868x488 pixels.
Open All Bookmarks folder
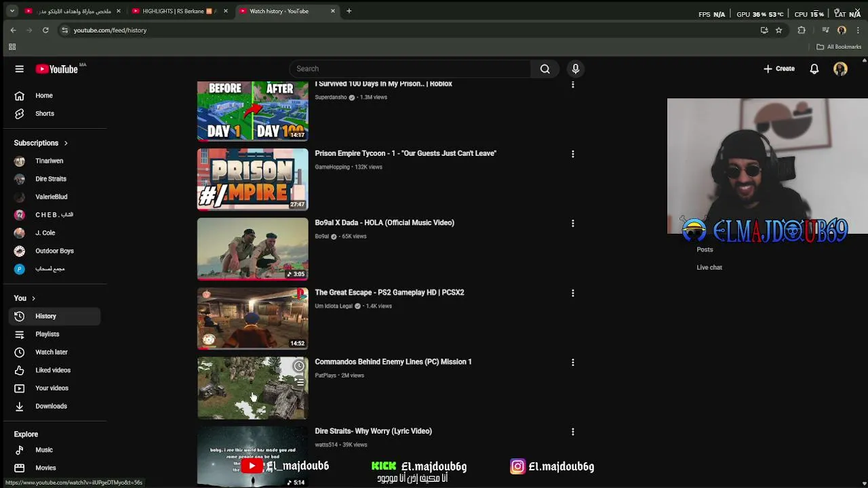tap(839, 47)
